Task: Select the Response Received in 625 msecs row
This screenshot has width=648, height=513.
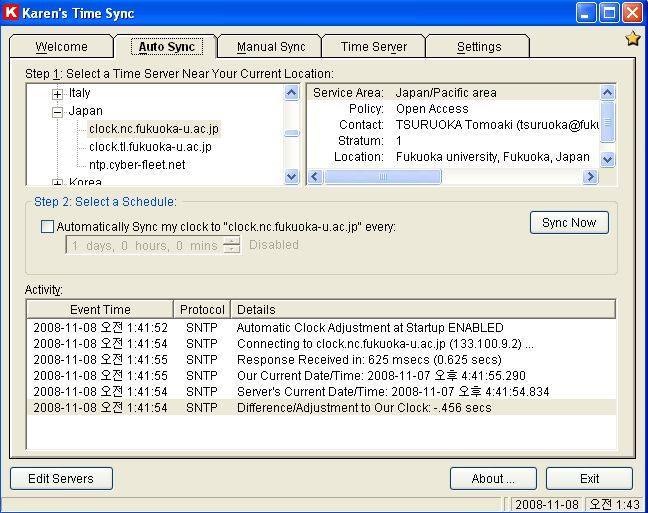Action: point(321,360)
